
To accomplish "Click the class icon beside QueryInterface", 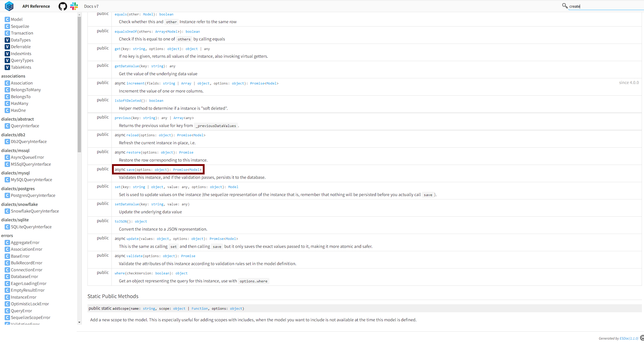I will pos(7,126).
